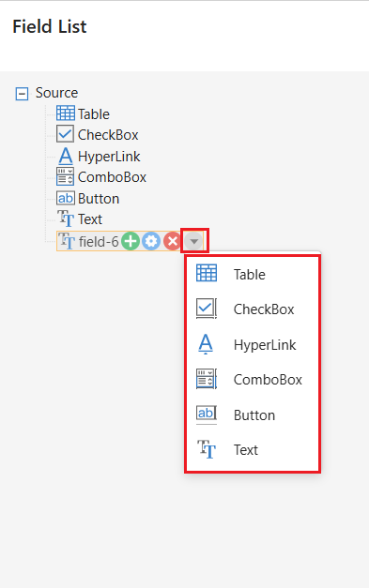369x588 pixels.
Task: Choose CheckBox from the field type menu
Action: tap(253, 309)
